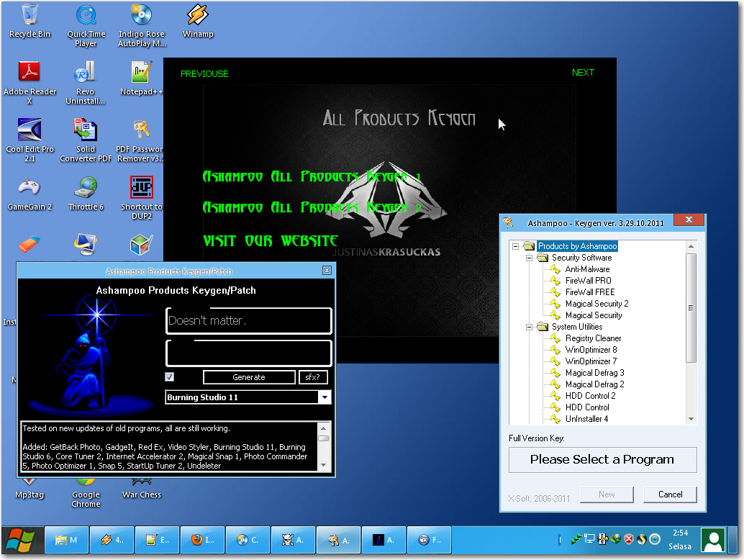The image size is (744, 560).
Task: Open Indigo Rose AutoPlay desktop shortcut
Action: pos(142,26)
